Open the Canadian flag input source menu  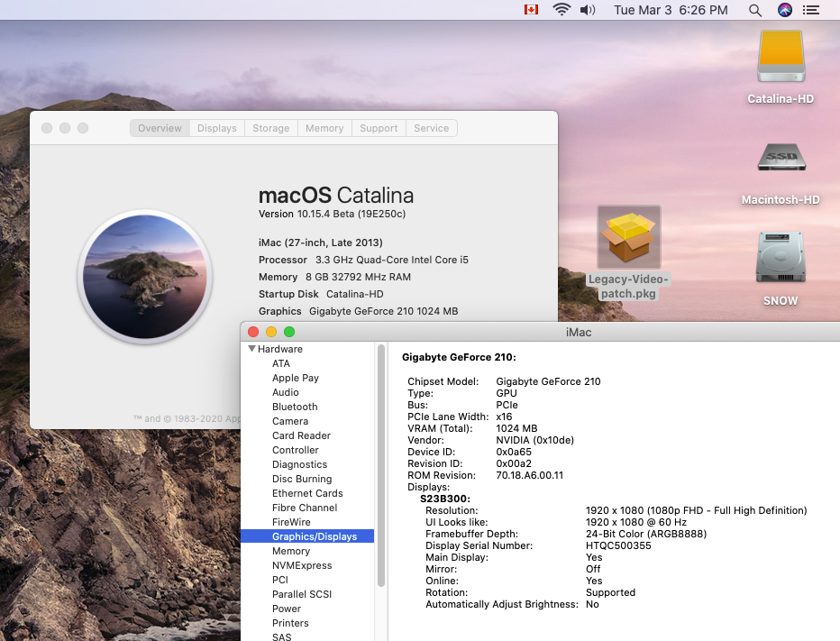tap(531, 10)
